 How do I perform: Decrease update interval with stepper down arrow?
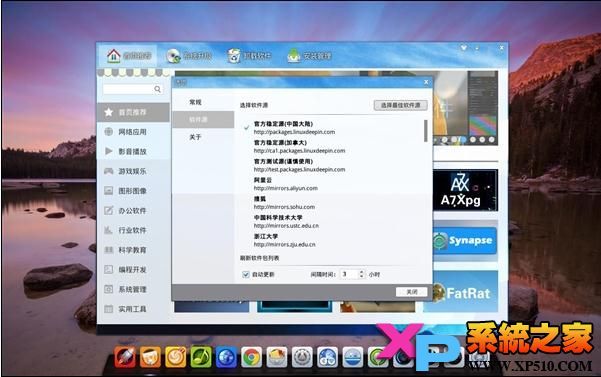tap(361, 276)
